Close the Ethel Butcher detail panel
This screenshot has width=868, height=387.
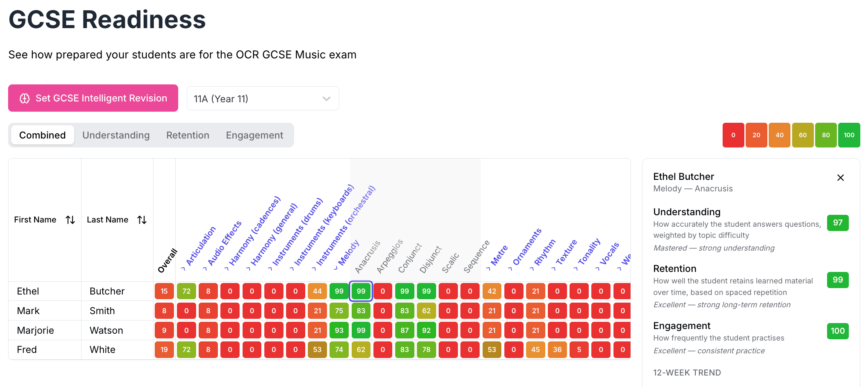[x=840, y=178]
